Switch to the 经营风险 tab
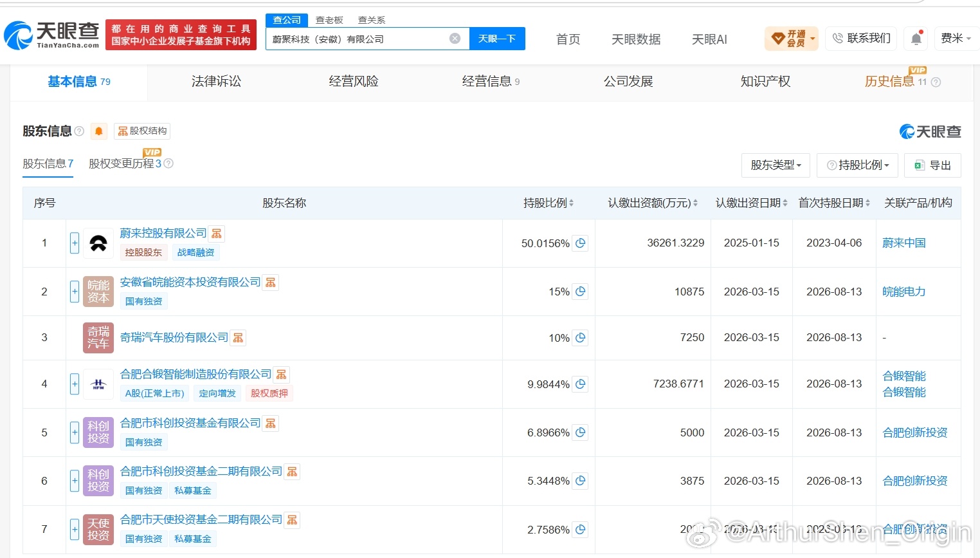Viewport: 980px width, 558px height. point(354,82)
